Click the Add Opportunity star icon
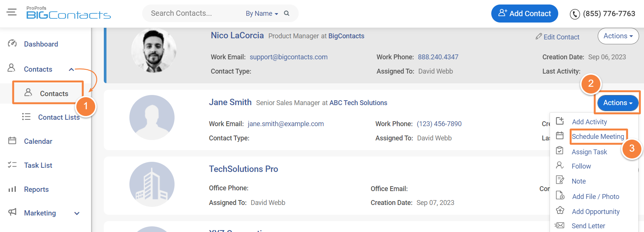644x232 pixels. pos(560,210)
